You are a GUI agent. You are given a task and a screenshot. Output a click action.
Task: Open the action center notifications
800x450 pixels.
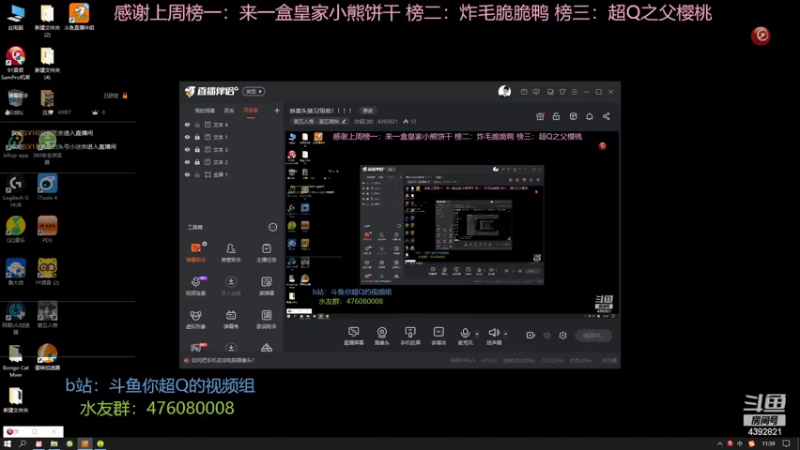787,444
